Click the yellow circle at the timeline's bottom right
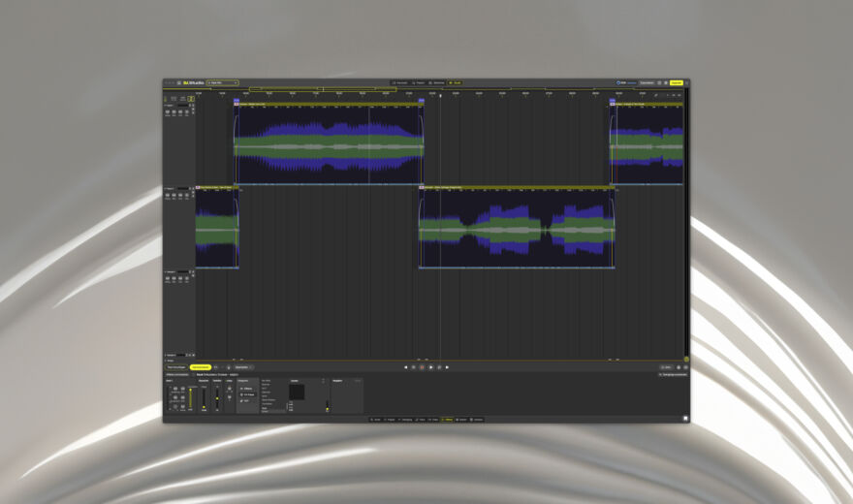Image resolution: width=853 pixels, height=504 pixels. pos(686,360)
